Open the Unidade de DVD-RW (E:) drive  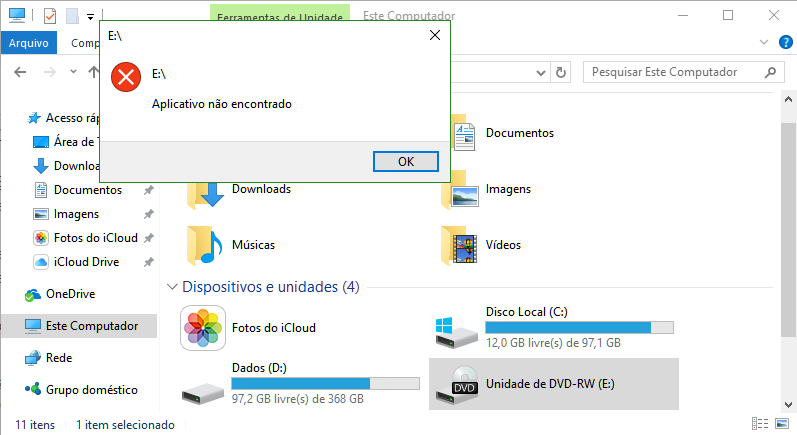[x=554, y=384]
